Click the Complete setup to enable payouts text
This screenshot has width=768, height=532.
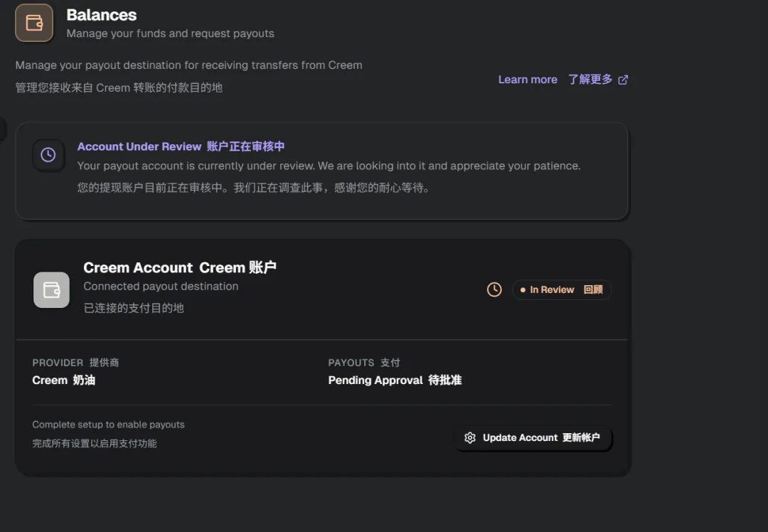tap(108, 425)
